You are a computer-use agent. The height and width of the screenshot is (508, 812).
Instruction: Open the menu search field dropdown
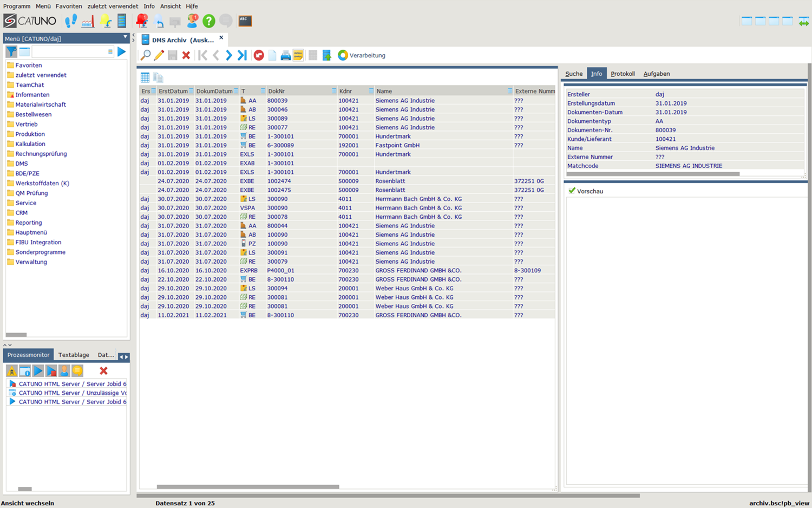tap(110, 52)
